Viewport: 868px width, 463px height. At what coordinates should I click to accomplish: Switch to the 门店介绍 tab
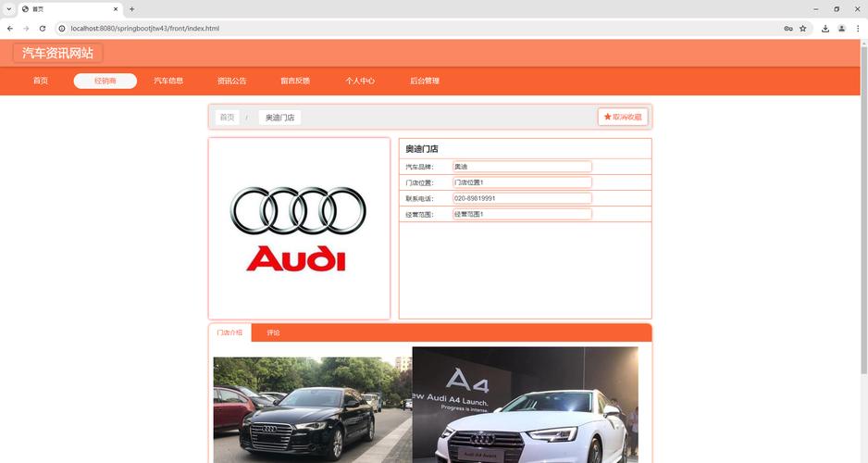229,332
